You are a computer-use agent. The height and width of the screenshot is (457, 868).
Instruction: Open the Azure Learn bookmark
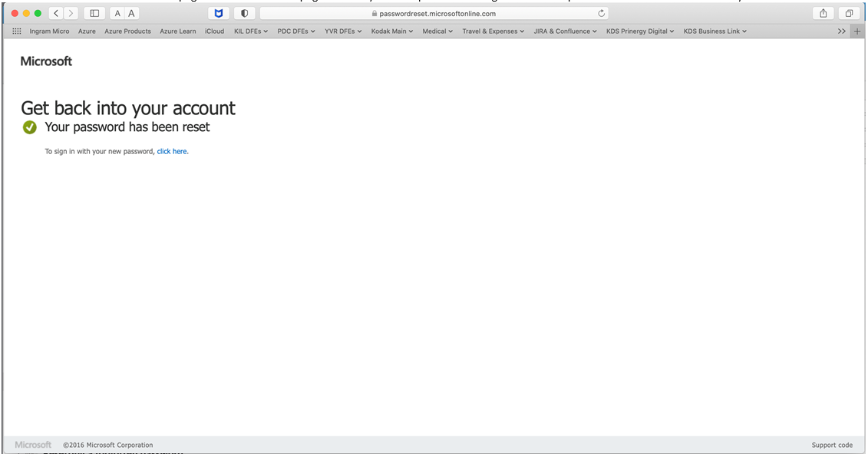click(178, 31)
